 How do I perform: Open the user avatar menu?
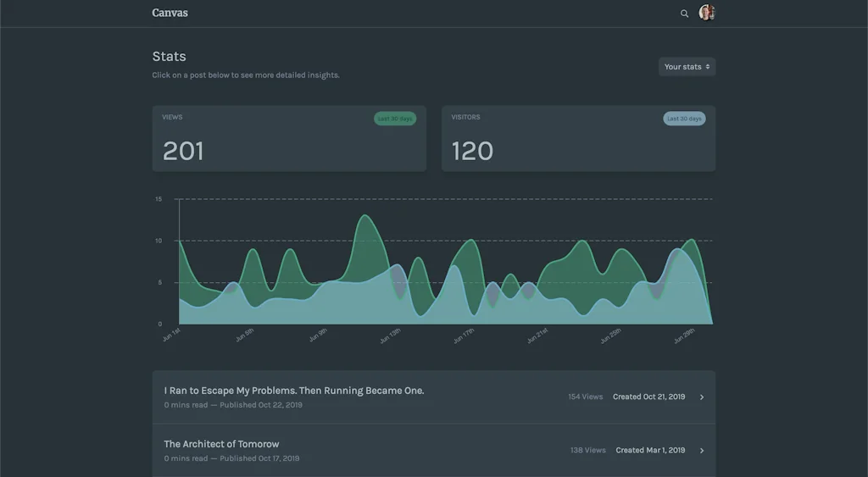click(x=706, y=13)
